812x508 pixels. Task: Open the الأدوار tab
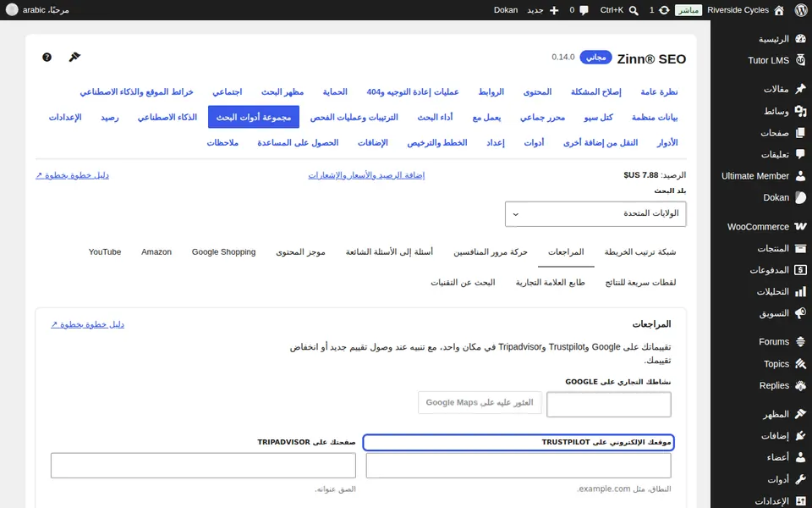click(x=667, y=142)
